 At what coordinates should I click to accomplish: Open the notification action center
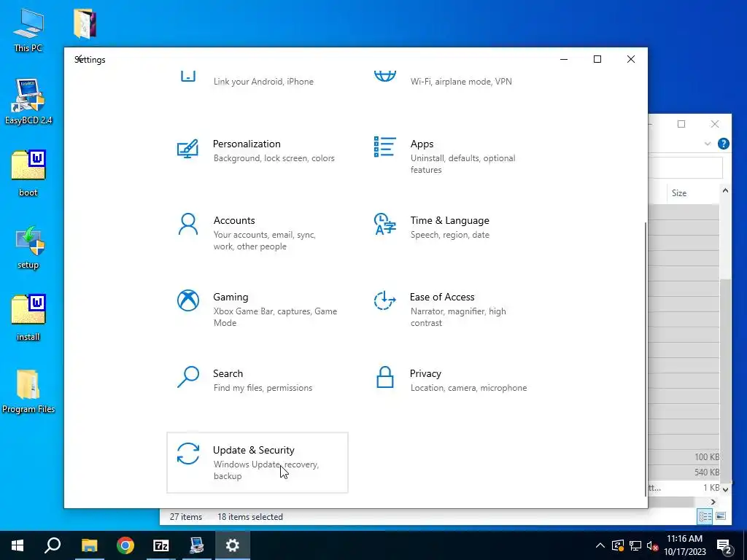pos(724,547)
